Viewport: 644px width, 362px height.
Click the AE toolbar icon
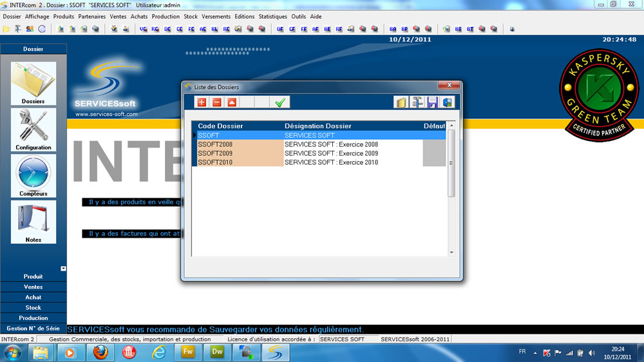(316, 29)
